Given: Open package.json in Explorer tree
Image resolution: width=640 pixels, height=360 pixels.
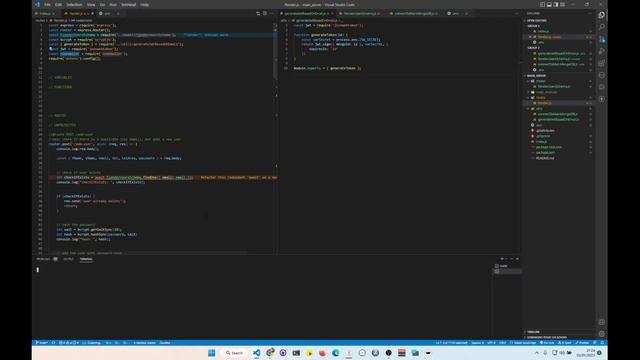Looking at the screenshot, I should [x=545, y=152].
